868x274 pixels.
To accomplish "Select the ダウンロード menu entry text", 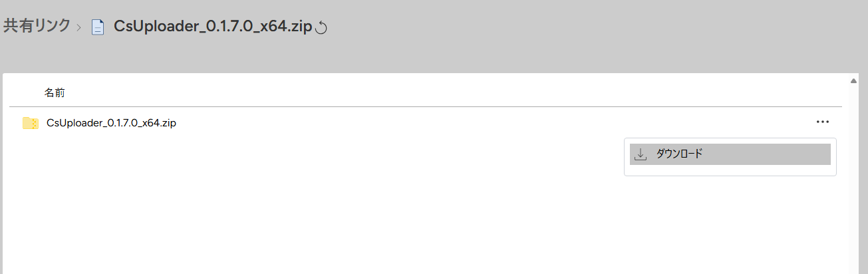I will [679, 154].
